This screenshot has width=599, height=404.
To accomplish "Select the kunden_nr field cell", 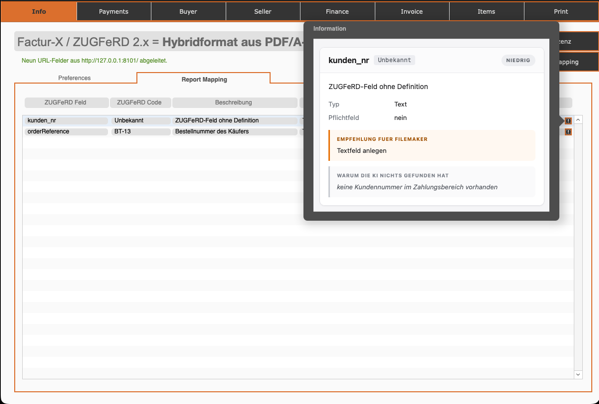I will (x=66, y=120).
